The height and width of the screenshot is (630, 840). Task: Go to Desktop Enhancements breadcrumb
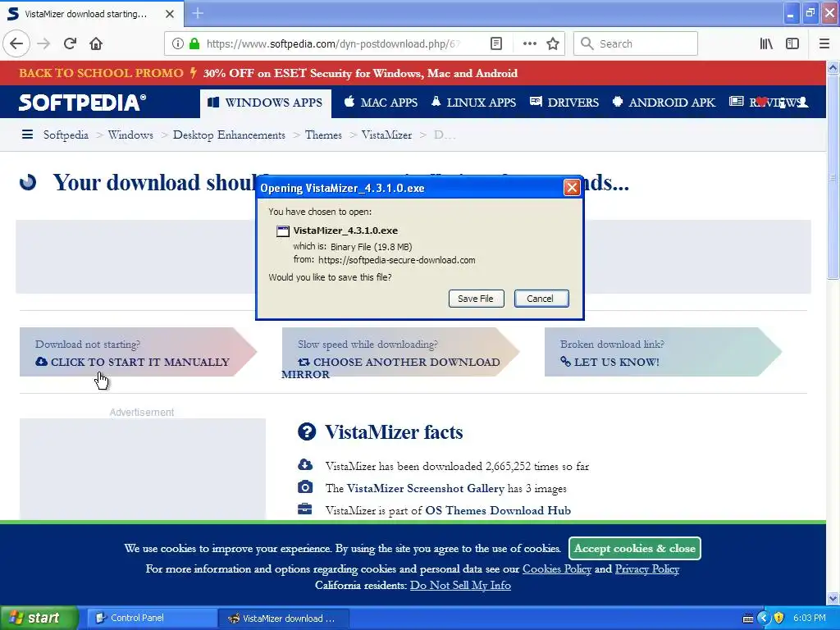point(229,135)
